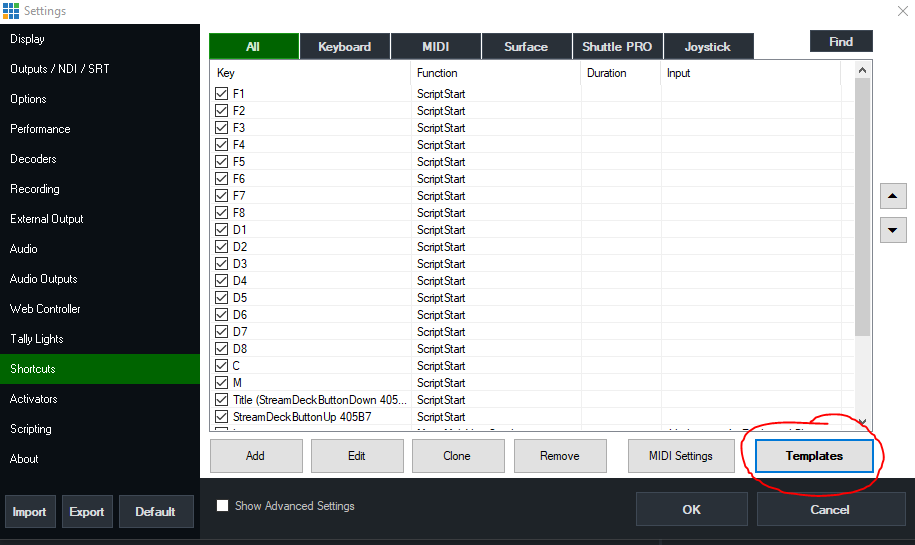
Task: Click the Find button
Action: click(841, 41)
